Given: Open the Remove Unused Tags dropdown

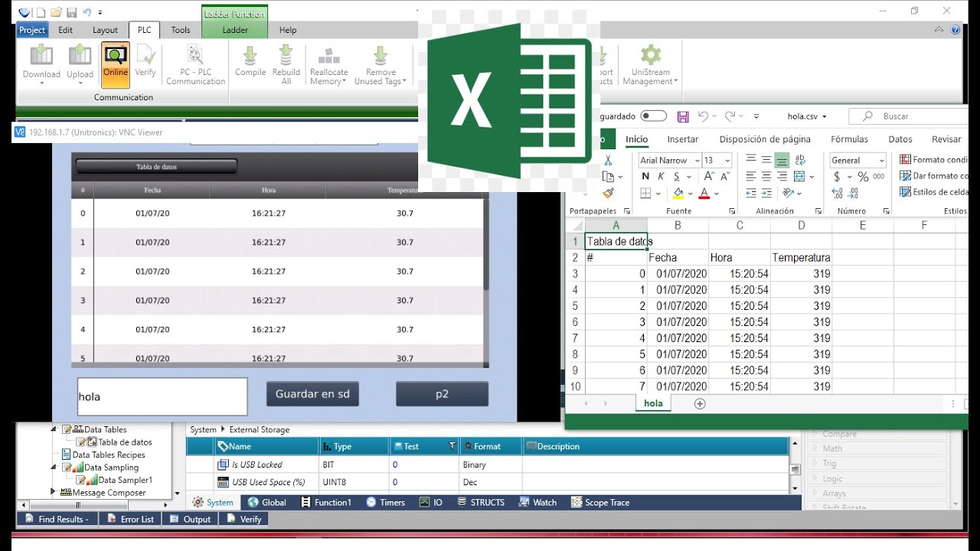Looking at the screenshot, I should (x=380, y=67).
